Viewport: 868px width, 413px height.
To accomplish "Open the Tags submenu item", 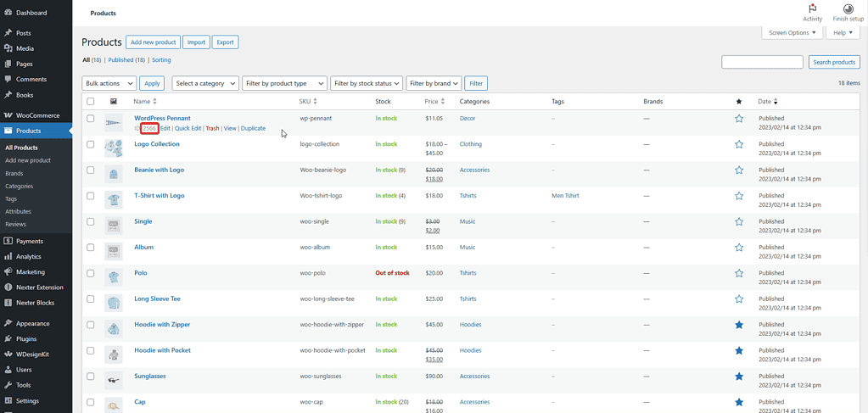I will [x=11, y=198].
